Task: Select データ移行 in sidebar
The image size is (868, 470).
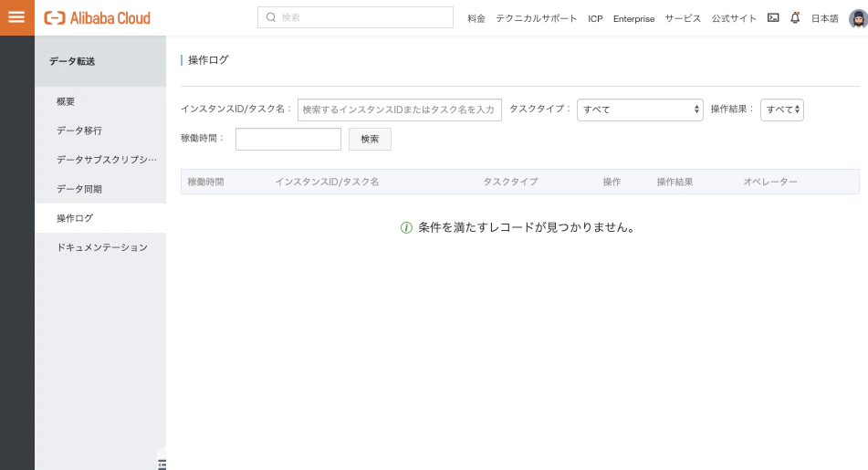Action: tap(100, 131)
